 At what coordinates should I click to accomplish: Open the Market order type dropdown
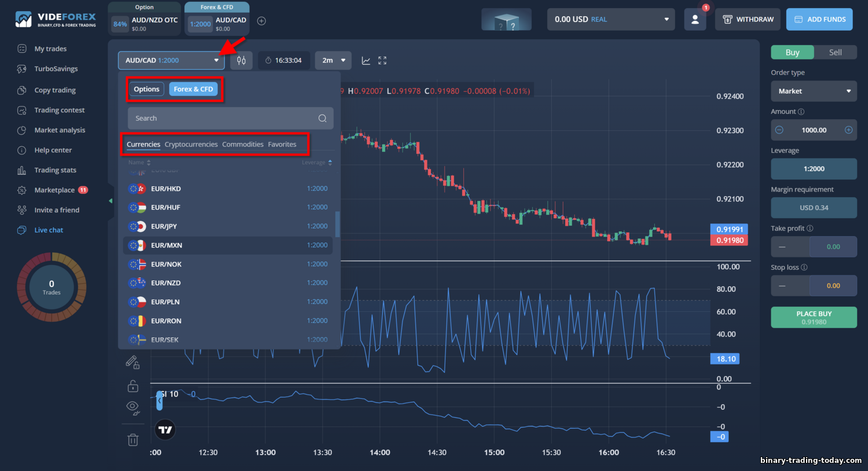click(x=814, y=91)
